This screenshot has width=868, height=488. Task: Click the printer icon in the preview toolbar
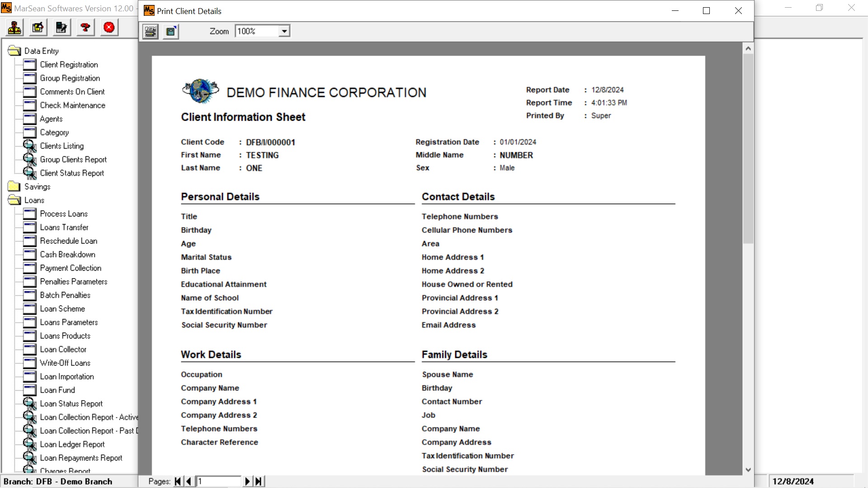[151, 31]
